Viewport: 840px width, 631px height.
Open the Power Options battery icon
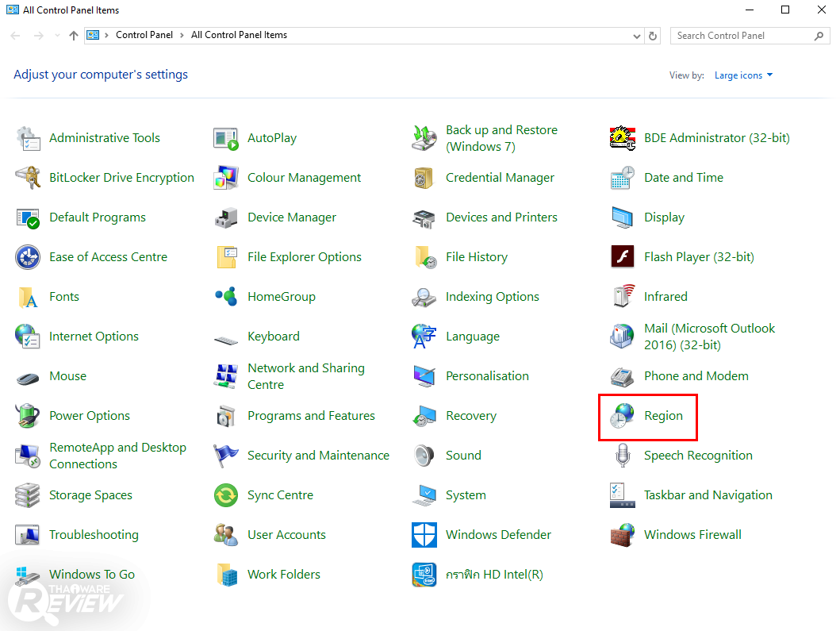28,416
